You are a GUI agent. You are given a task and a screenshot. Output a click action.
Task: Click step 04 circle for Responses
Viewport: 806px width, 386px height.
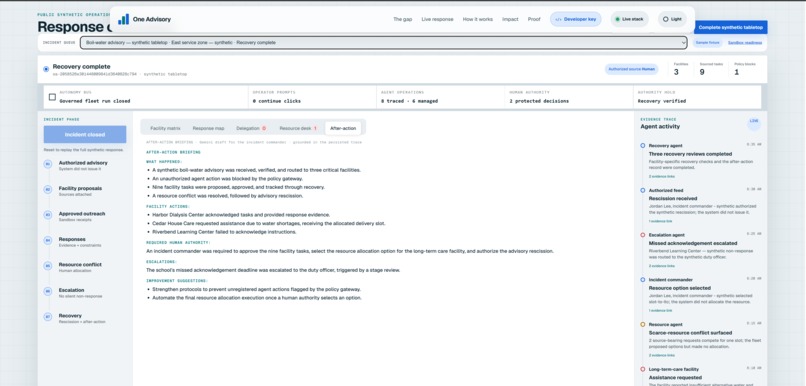click(48, 241)
